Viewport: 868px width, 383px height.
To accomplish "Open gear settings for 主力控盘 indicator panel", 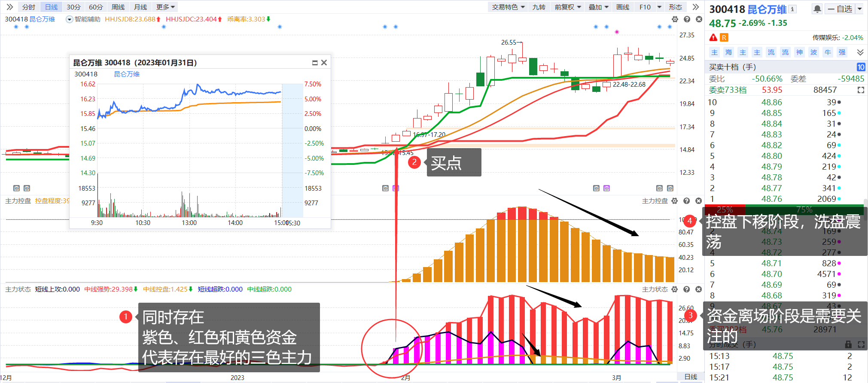I will [674, 201].
